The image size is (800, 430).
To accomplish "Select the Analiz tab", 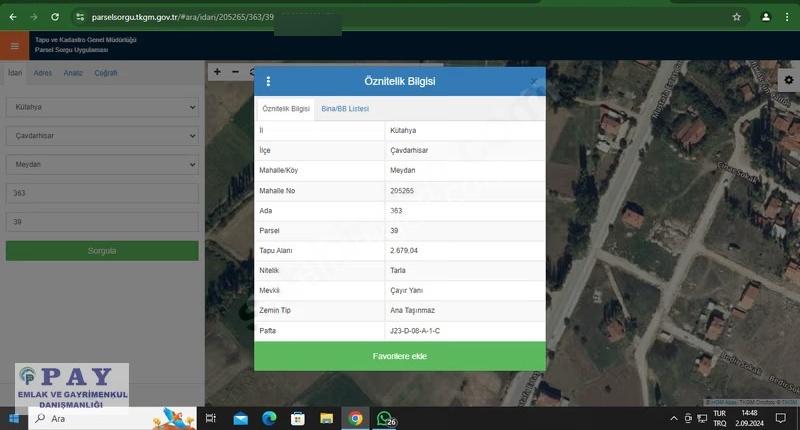I will pos(73,73).
